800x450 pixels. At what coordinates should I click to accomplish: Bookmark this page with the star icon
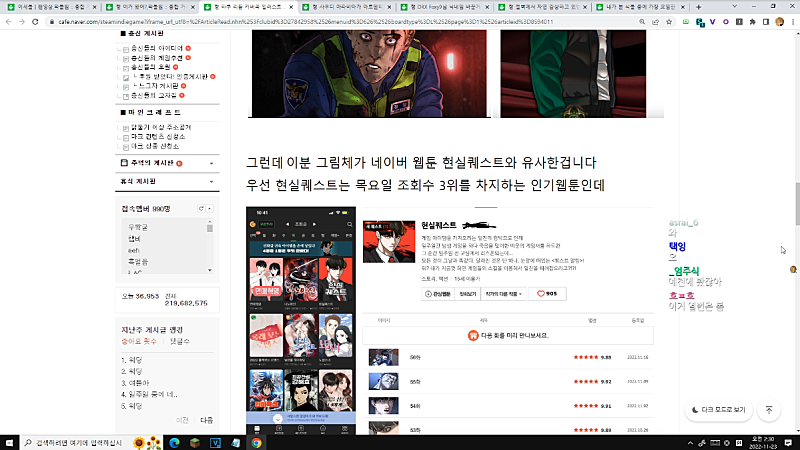[x=669, y=22]
